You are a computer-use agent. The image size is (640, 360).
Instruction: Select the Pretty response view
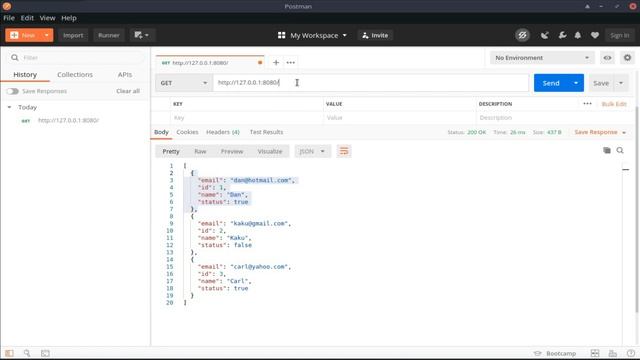(x=171, y=151)
